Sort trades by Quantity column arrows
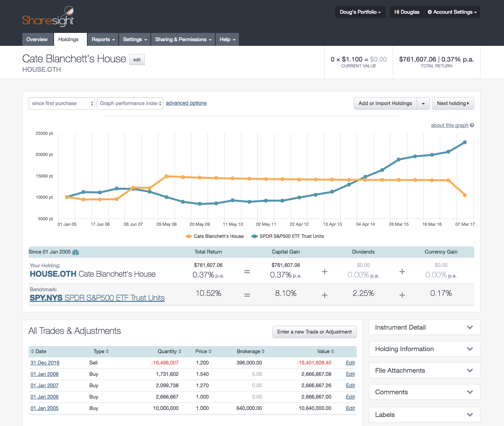 coord(180,352)
